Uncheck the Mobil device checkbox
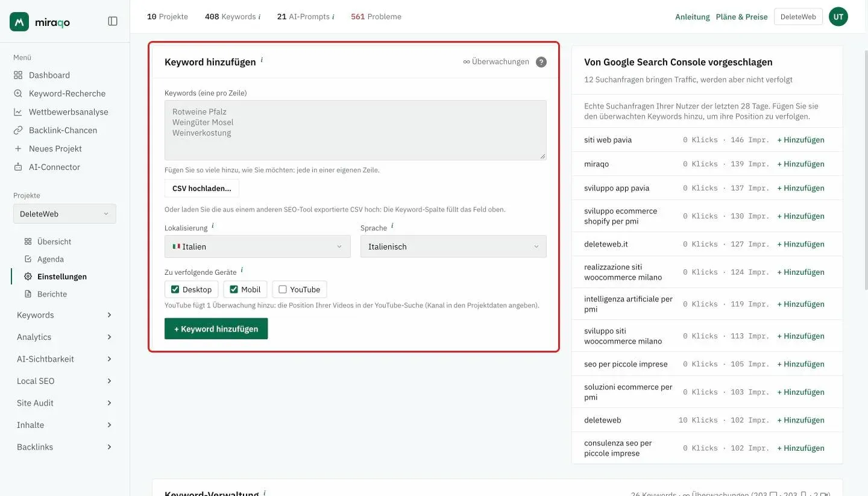Viewport: 868px width, 496px height. coord(234,289)
